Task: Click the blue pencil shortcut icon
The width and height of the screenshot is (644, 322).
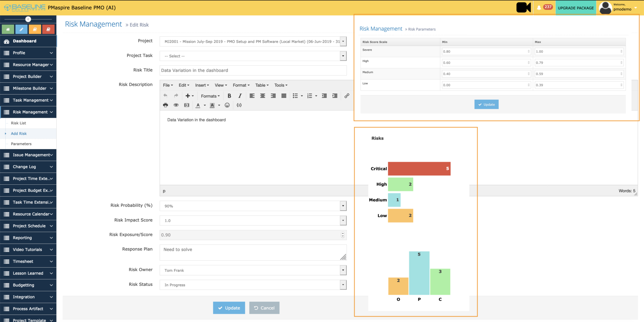Action: click(21, 29)
